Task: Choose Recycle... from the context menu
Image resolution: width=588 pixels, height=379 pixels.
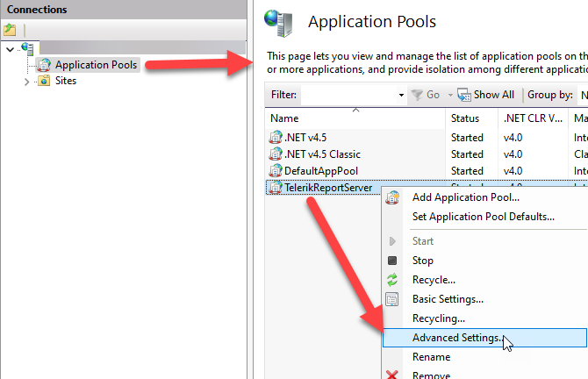Action: [x=434, y=280]
